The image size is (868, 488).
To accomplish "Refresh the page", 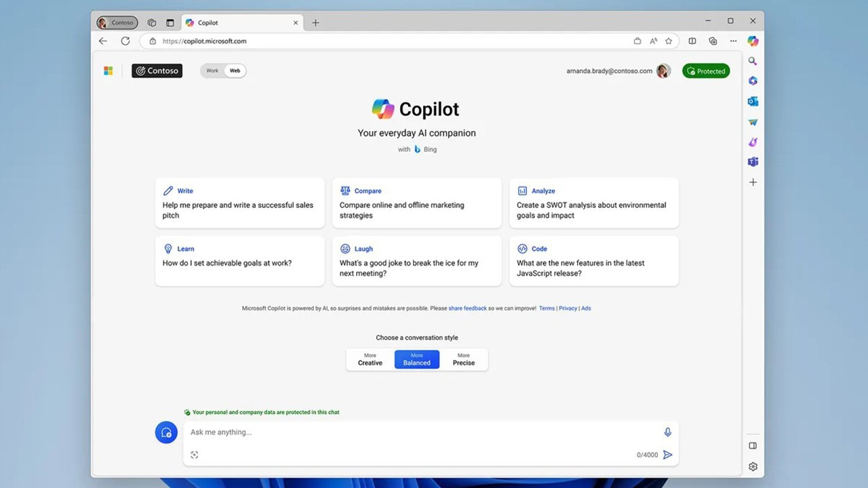I will pyautogui.click(x=125, y=41).
